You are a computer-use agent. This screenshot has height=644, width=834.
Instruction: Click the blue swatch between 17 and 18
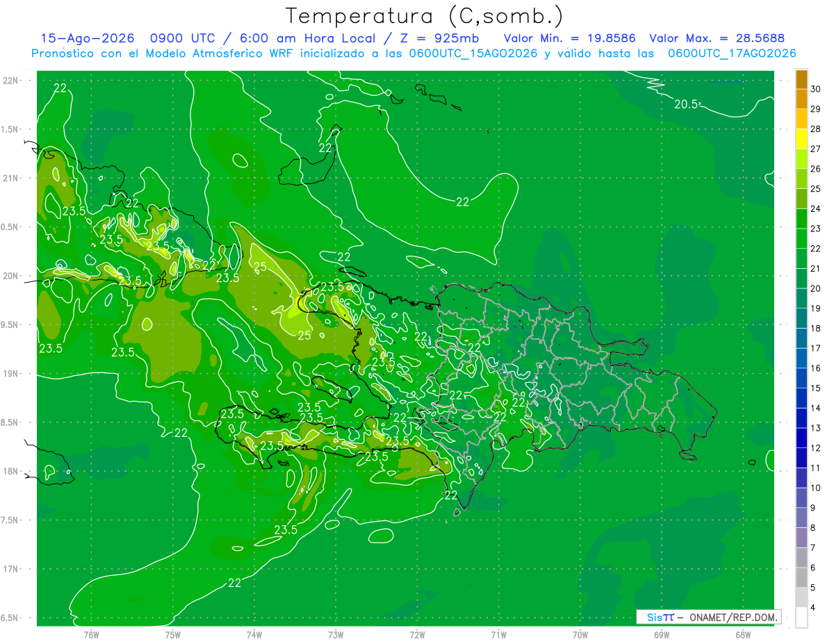[801, 338]
